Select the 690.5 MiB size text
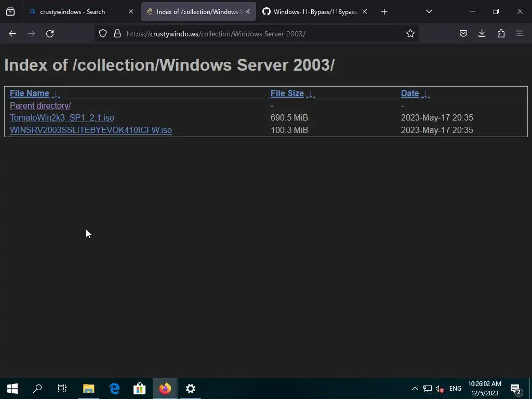 tap(289, 118)
